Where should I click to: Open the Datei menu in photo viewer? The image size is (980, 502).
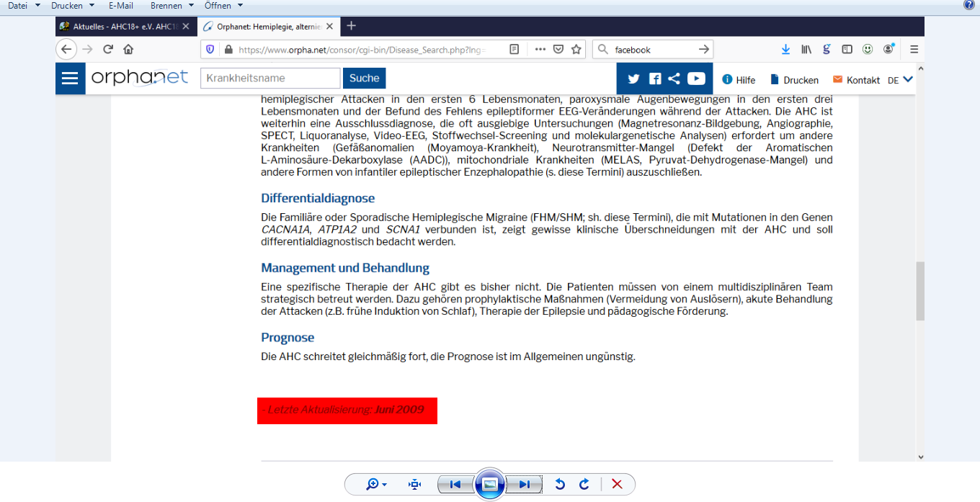(x=24, y=6)
